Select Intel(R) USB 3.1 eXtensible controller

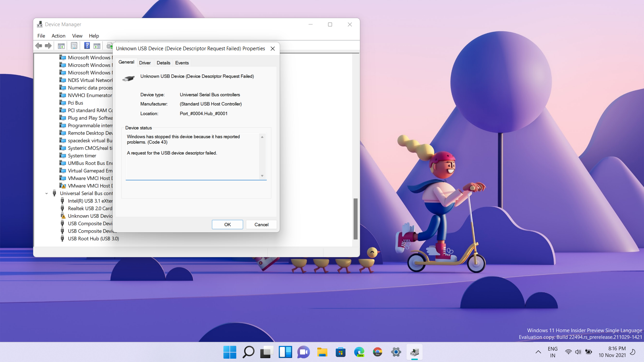click(87, 201)
